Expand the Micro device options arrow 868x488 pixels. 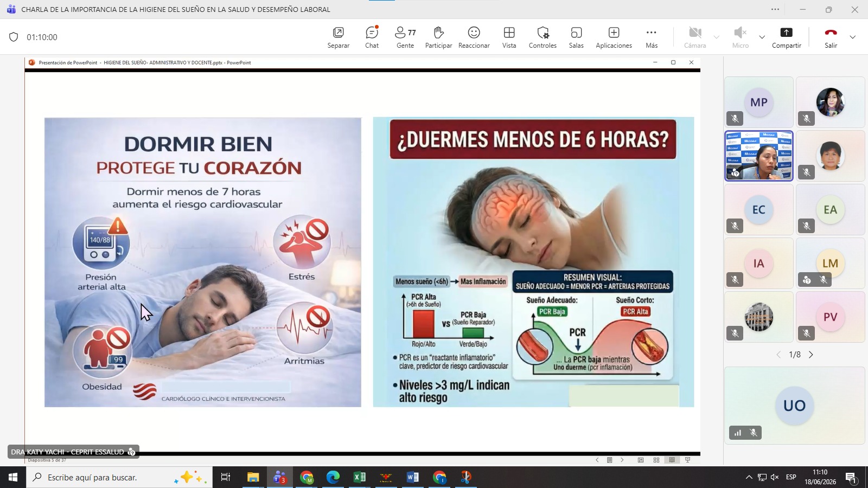pos(762,37)
